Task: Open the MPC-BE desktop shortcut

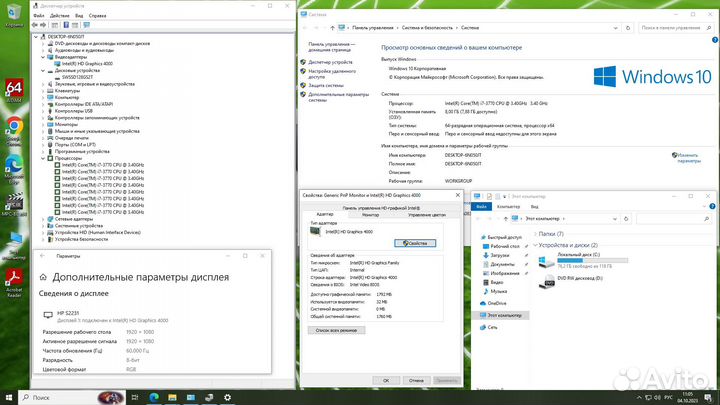Action: coord(14,202)
